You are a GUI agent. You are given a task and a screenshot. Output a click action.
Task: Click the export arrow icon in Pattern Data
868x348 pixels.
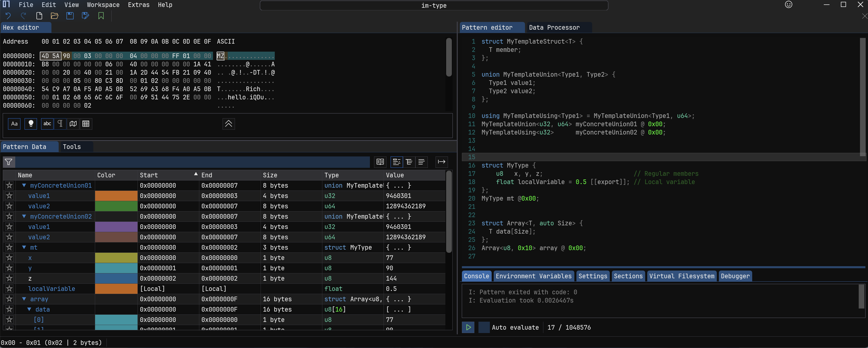[441, 162]
